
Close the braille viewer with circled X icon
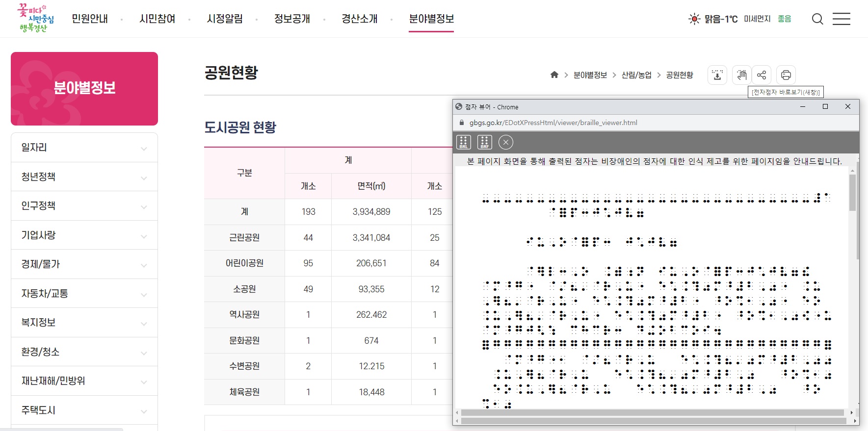pos(506,142)
